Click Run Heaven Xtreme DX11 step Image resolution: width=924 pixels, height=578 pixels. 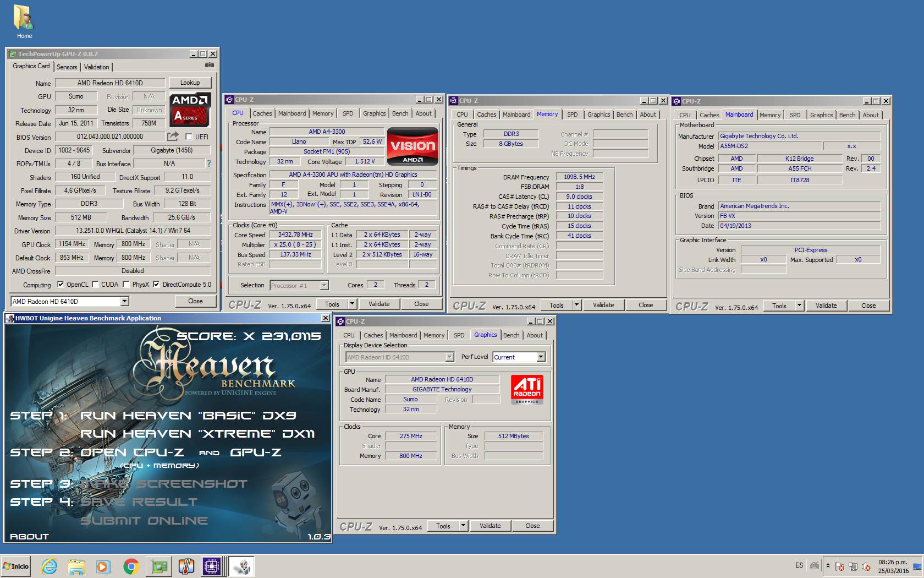pyautogui.click(x=197, y=434)
